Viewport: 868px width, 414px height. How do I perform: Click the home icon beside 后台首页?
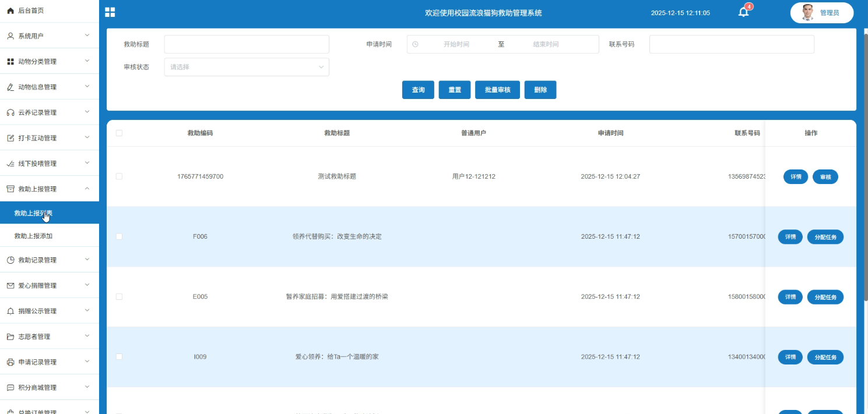[x=10, y=10]
